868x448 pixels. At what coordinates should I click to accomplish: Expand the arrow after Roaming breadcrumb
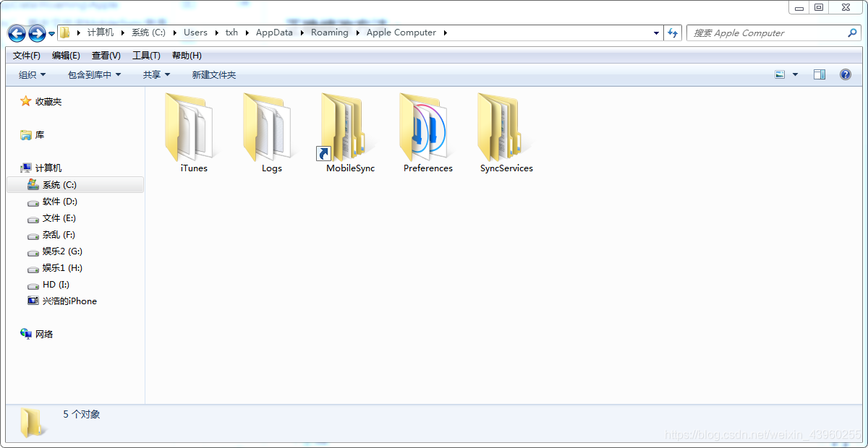click(357, 33)
